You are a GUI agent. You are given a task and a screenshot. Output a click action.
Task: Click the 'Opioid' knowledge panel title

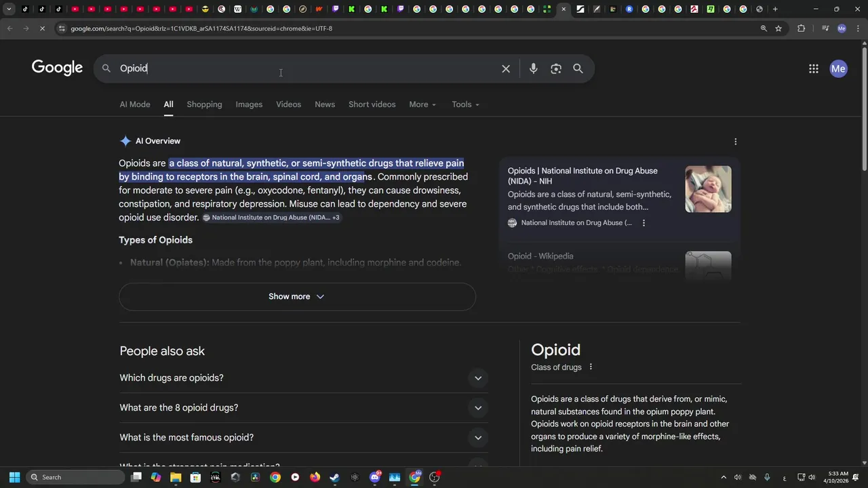coord(555,350)
